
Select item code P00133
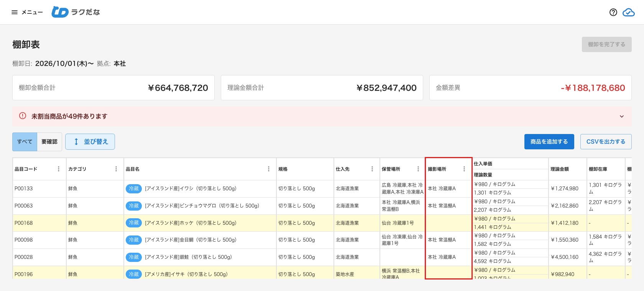(x=24, y=188)
